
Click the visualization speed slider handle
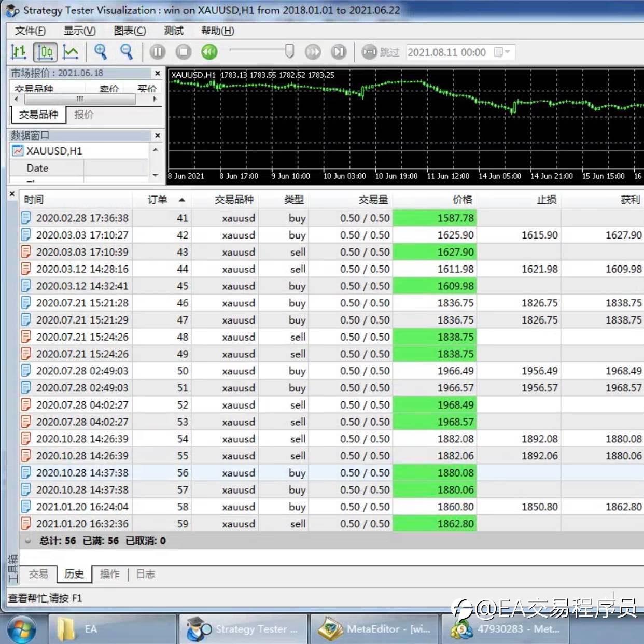289,51
